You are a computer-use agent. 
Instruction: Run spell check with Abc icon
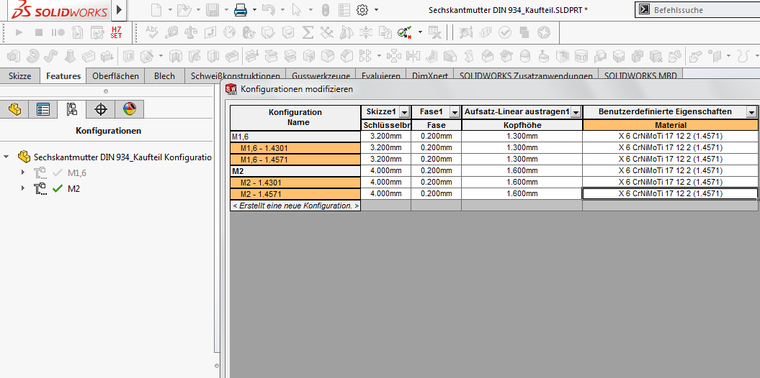coord(153,32)
